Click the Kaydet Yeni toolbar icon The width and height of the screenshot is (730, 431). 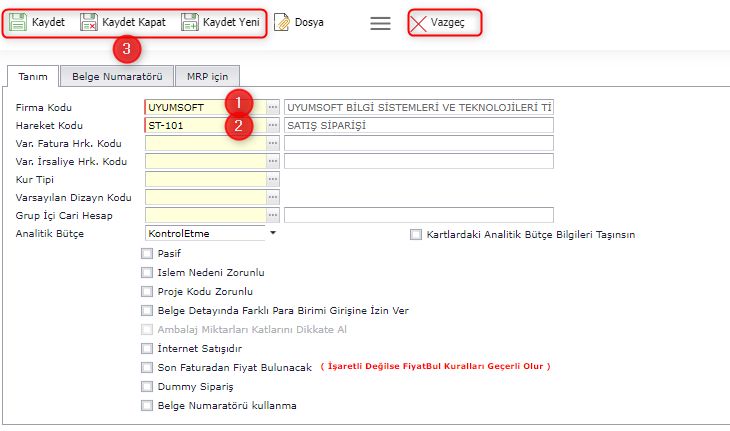190,22
